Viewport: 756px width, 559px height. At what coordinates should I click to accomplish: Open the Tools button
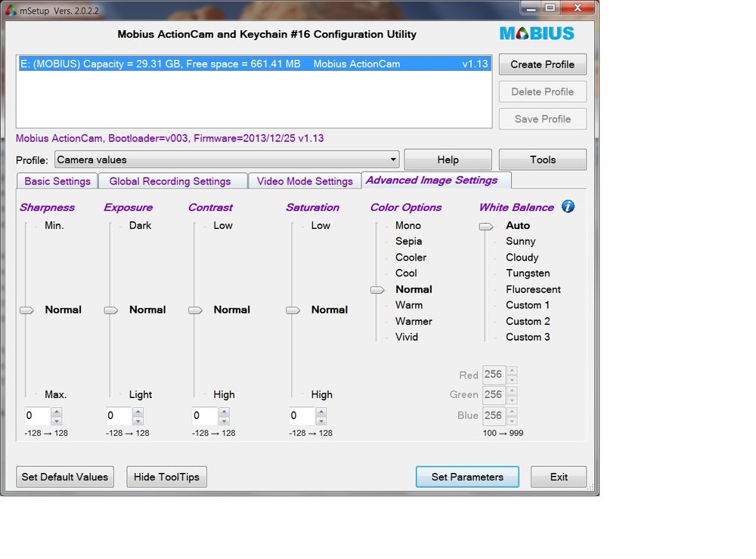pos(542,159)
